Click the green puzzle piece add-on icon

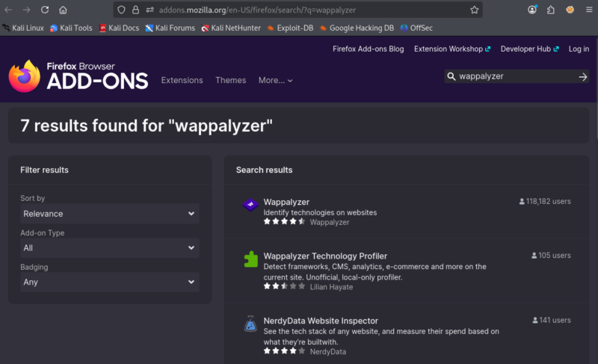click(250, 259)
